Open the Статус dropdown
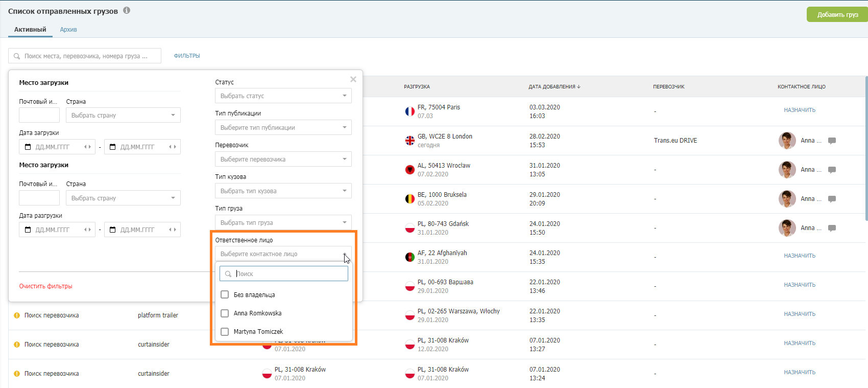 (283, 96)
